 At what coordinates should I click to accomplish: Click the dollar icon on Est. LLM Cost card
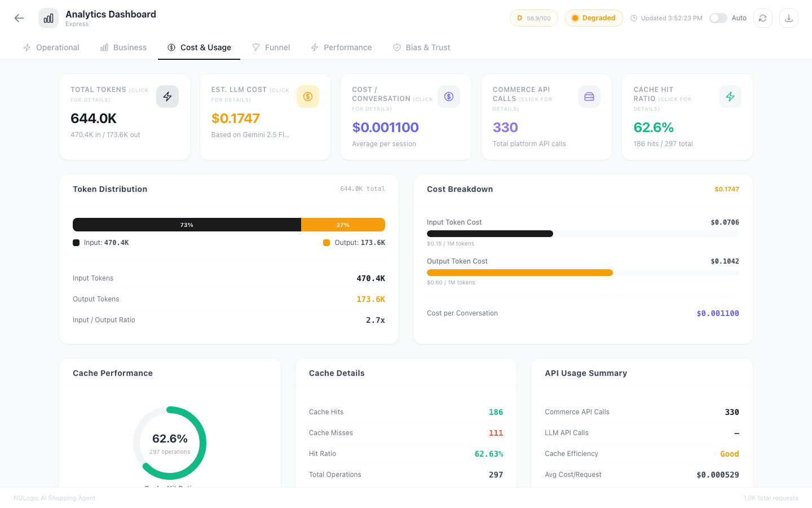pos(308,97)
